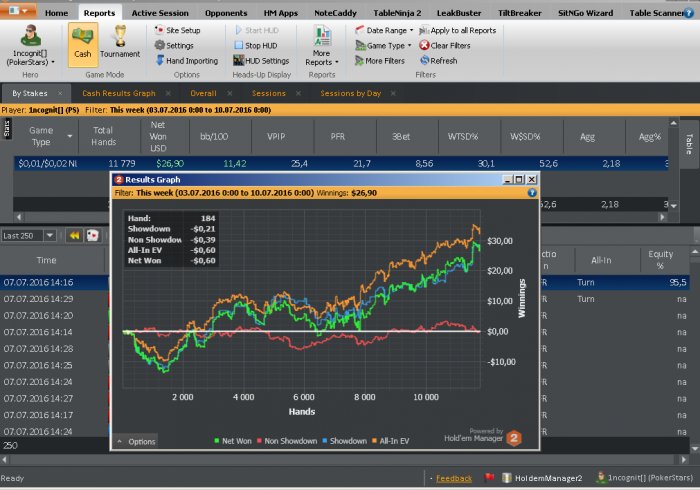
Task: Open the vertical Table side tab
Action: pos(689,144)
